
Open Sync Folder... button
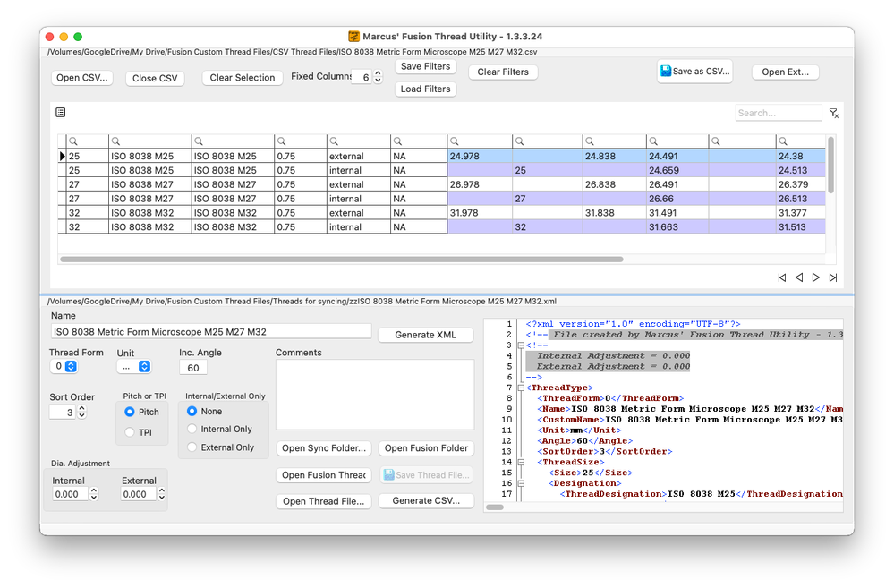[x=324, y=448]
